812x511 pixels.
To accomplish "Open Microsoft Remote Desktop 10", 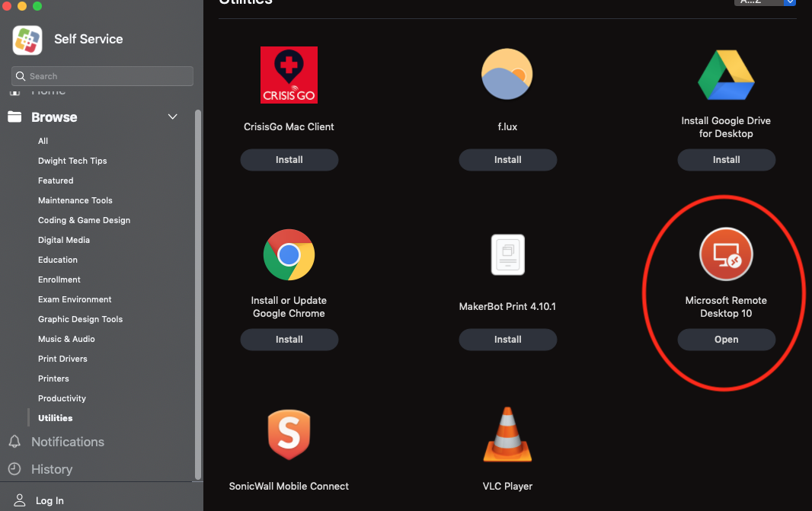I will [x=726, y=340].
